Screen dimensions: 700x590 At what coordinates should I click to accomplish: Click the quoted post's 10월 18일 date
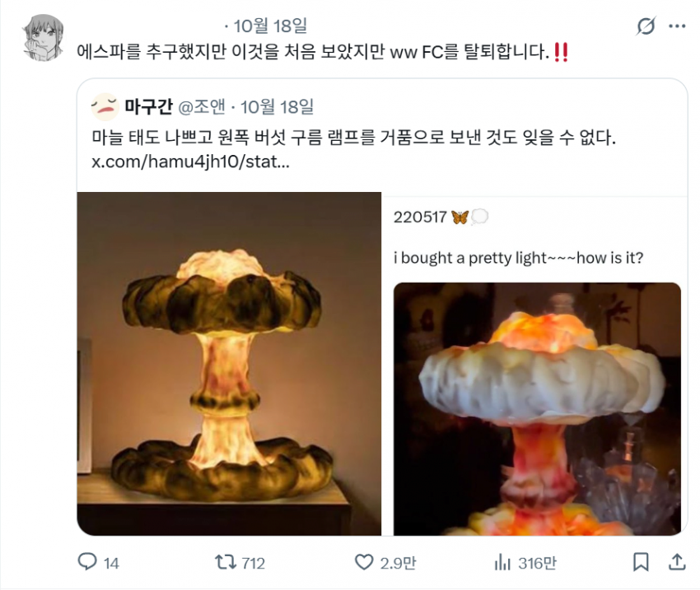(277, 107)
